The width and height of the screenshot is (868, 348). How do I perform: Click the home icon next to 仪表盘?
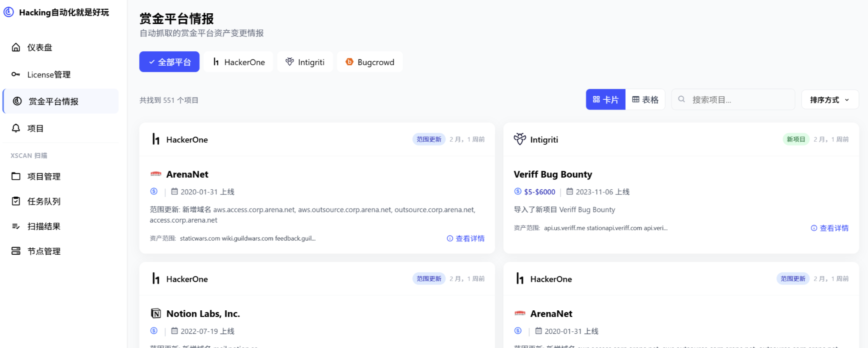[16, 47]
